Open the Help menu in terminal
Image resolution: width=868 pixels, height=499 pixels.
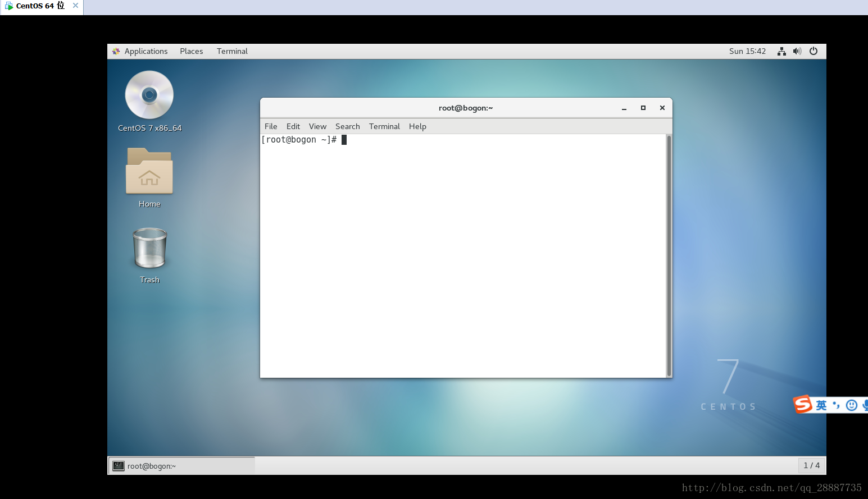pos(417,126)
